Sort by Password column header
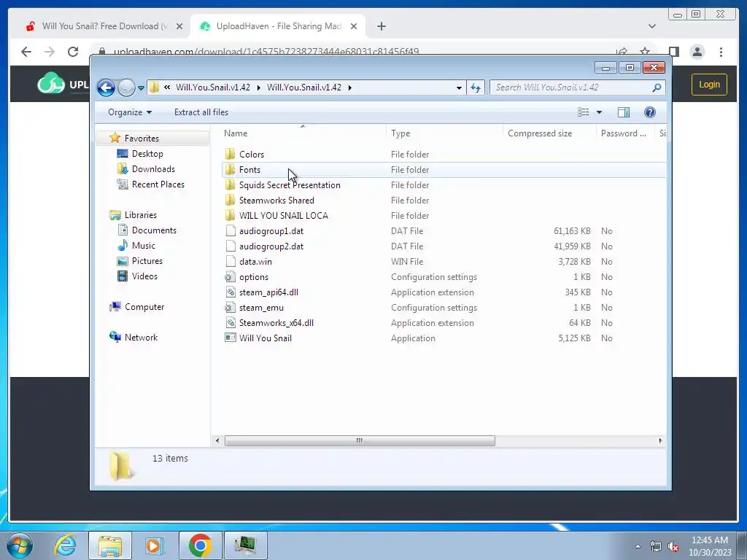 (x=624, y=133)
